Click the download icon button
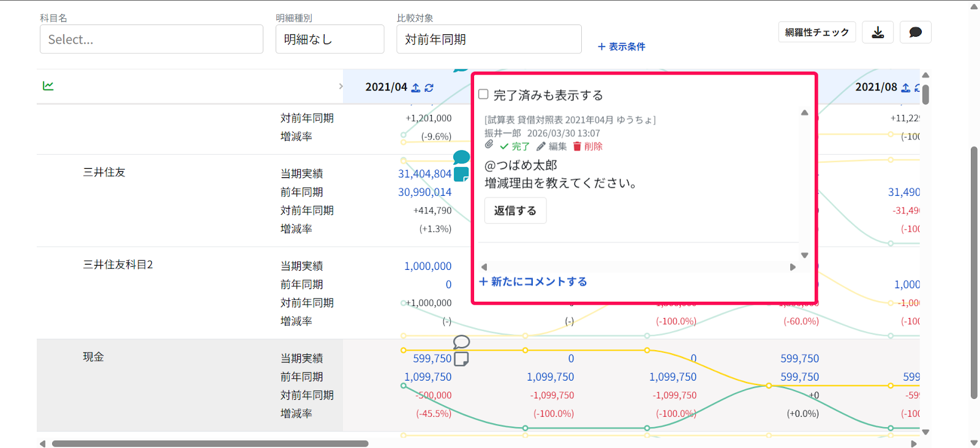Viewport: 980px width, 448px height. point(878,32)
